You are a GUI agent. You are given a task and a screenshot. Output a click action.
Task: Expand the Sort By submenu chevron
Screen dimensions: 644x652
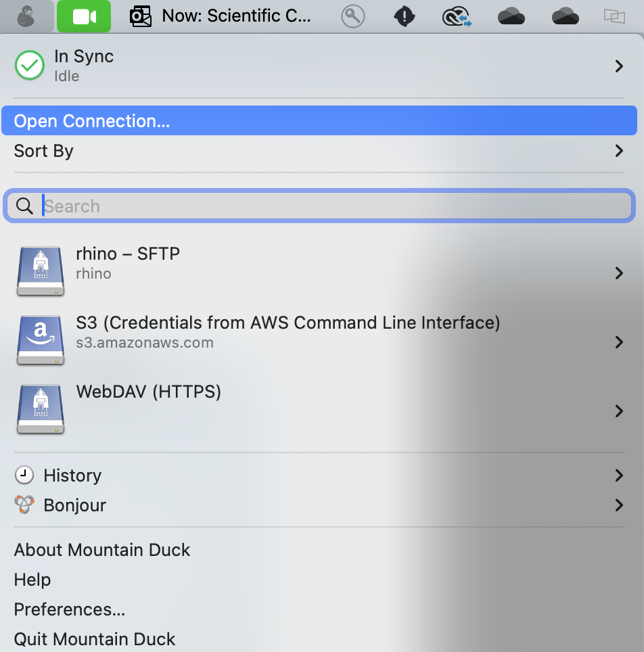(618, 151)
